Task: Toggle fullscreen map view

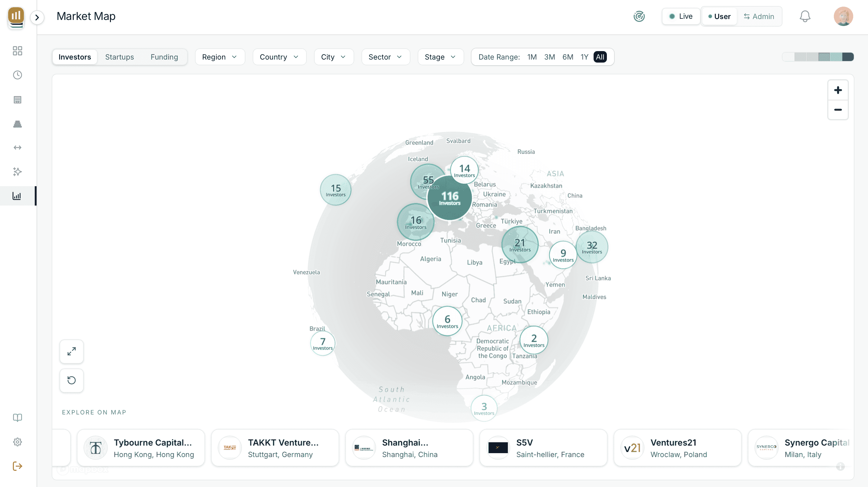Action: pyautogui.click(x=71, y=352)
